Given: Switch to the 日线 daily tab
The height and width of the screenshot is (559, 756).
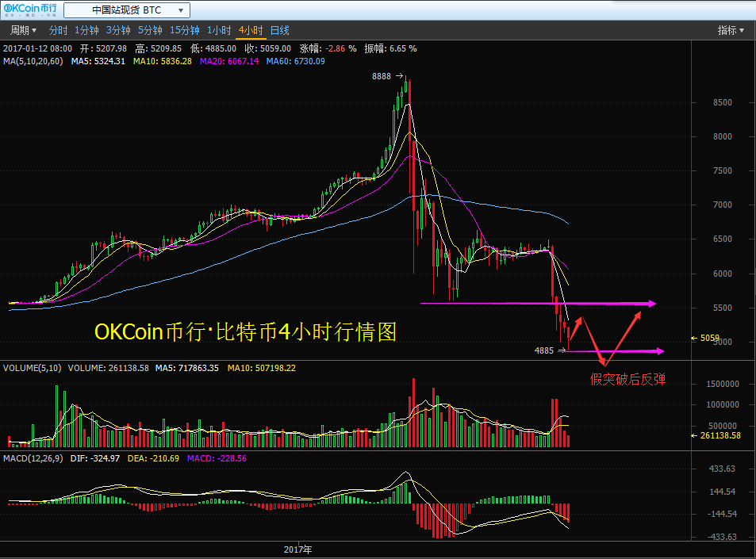Looking at the screenshot, I should point(280,30).
